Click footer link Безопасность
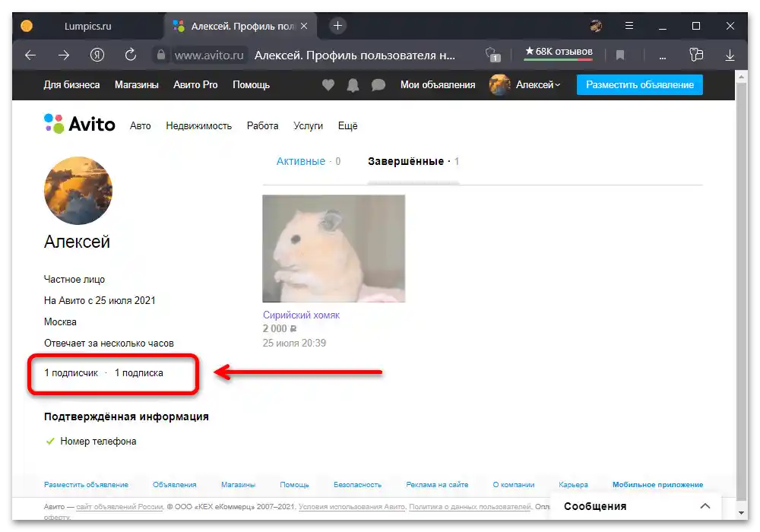 pyautogui.click(x=358, y=485)
